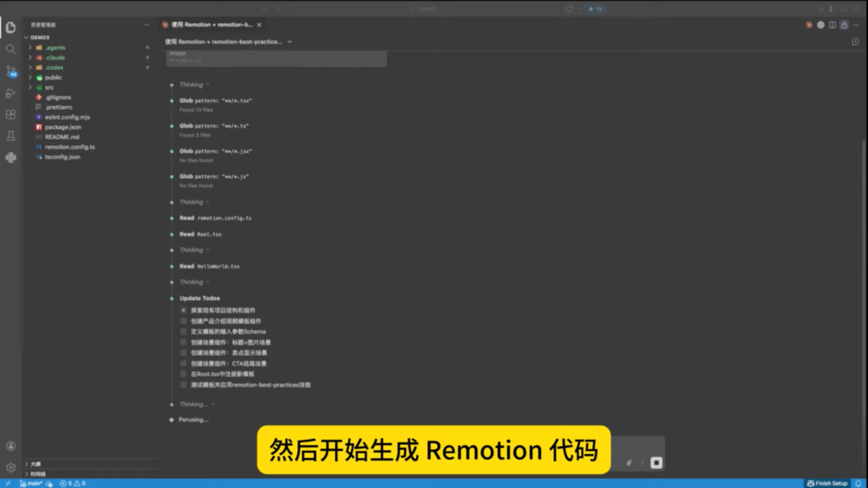This screenshot has height=488, width=868.
Task: Click the main* branch in status bar
Action: click(31, 484)
